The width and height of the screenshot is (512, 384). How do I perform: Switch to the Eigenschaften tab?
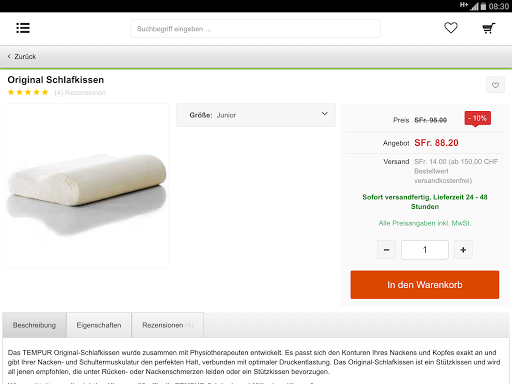point(99,325)
